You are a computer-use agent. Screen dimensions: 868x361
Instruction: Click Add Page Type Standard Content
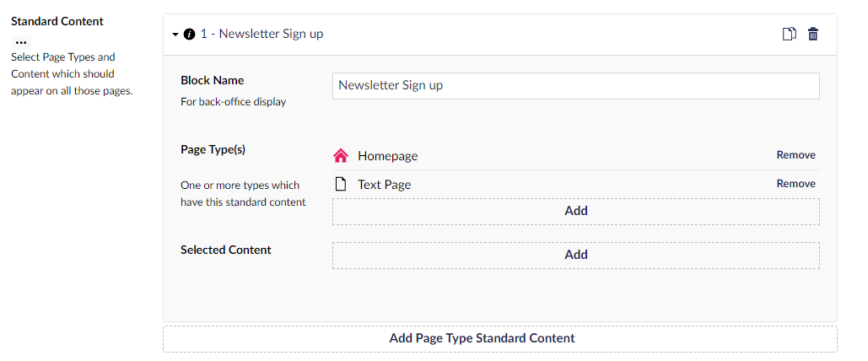pyautogui.click(x=500, y=338)
